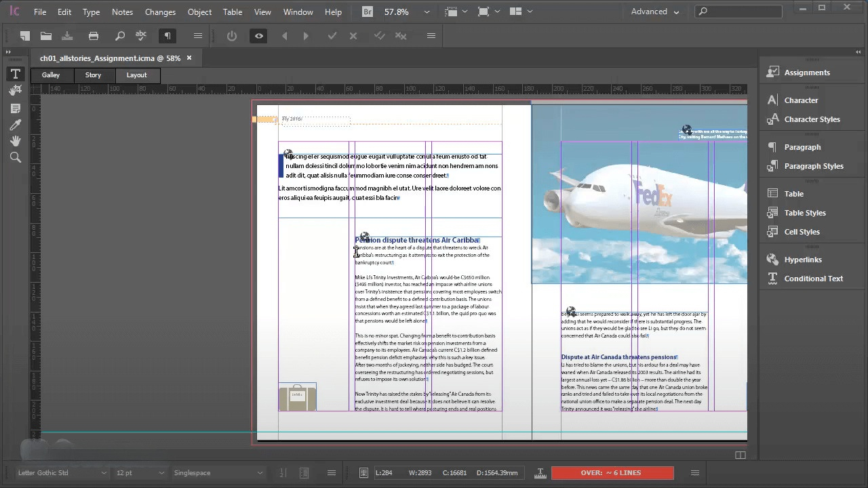Open the Arrange Documents dropdown

(x=521, y=12)
